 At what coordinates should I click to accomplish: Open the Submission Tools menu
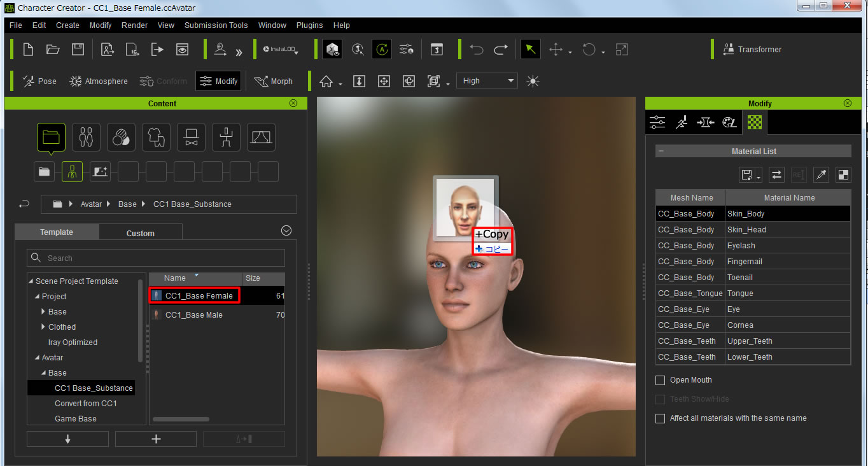point(216,25)
